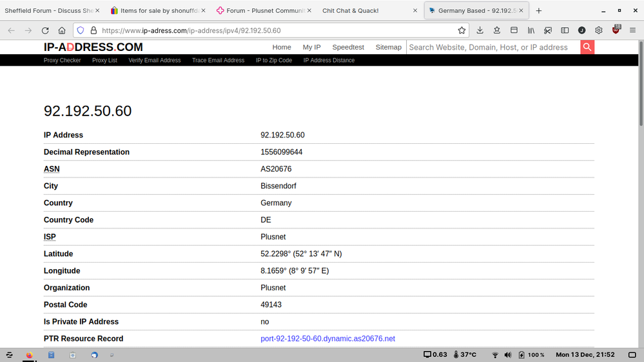644x362 pixels.
Task: Click the tracking protection shield in address bar
Action: point(81,30)
